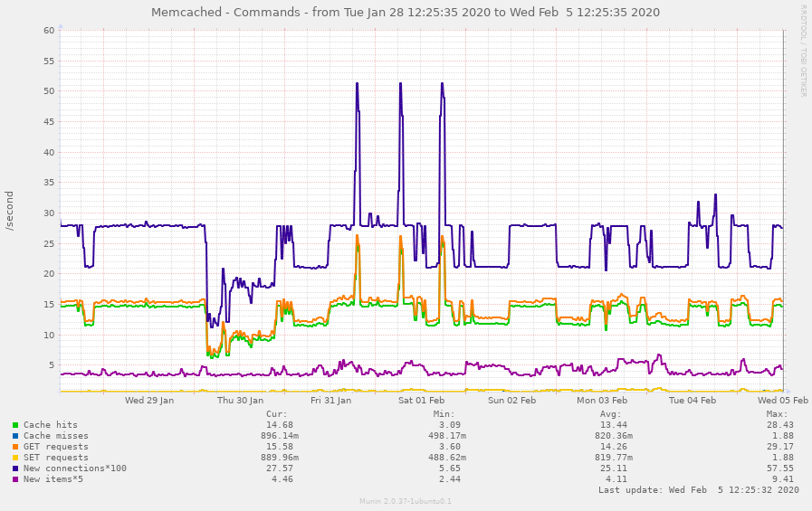Select the 'SET requests' legend label
Screen dimensions: 812x511
point(56,458)
